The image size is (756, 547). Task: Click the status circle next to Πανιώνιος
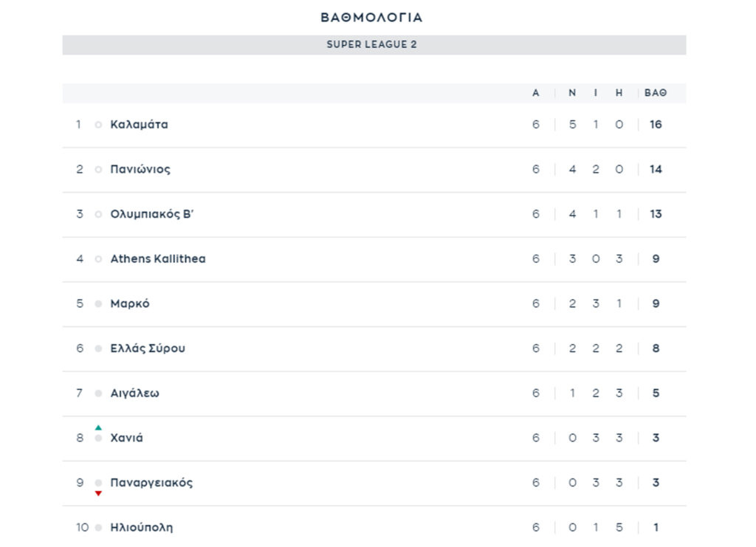98,170
